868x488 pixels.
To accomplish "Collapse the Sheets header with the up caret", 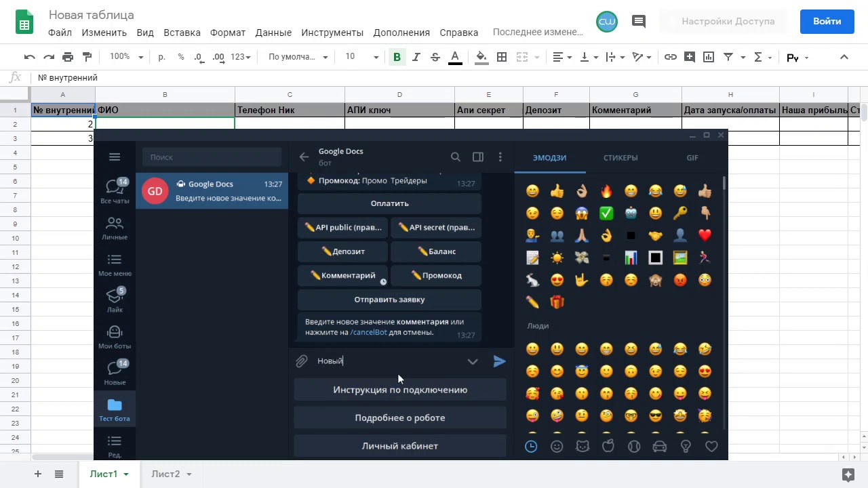I will (x=844, y=57).
